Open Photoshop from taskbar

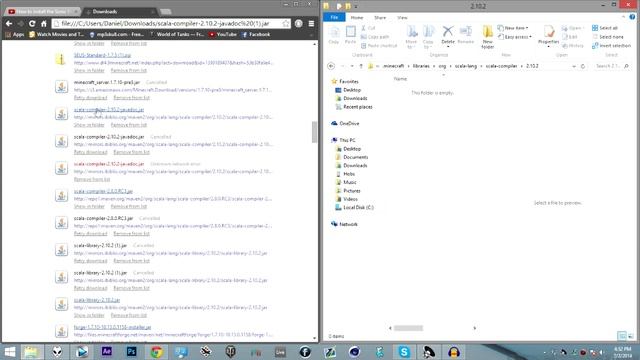131,351
